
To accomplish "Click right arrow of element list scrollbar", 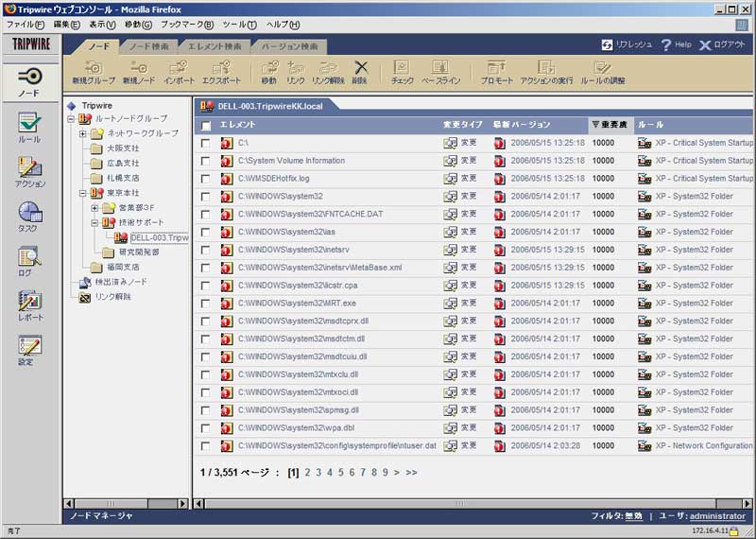I will click(747, 503).
